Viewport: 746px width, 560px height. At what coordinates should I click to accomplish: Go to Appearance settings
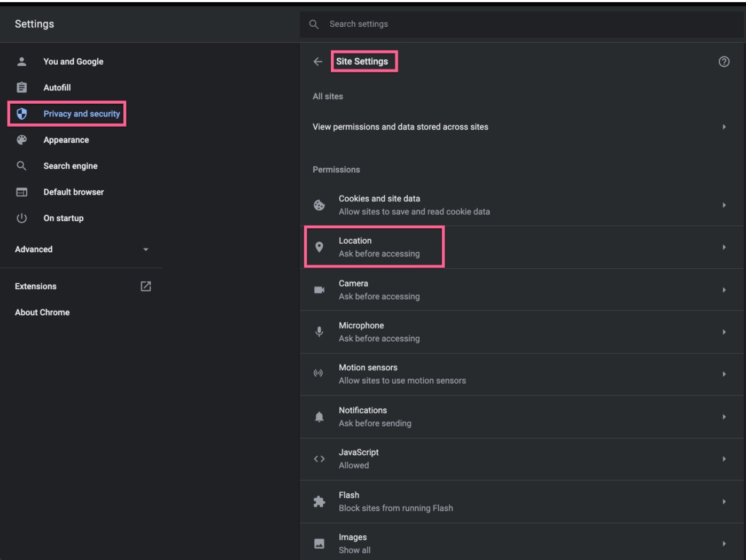[66, 140]
